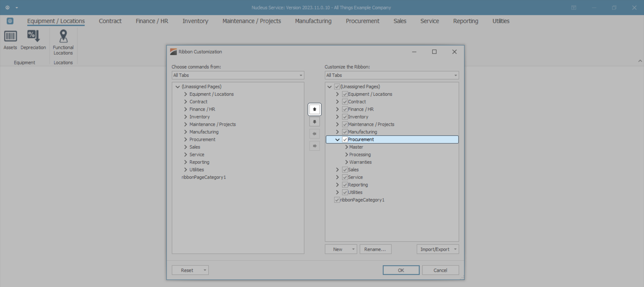Open the Depreciation icon

[x=33, y=36]
